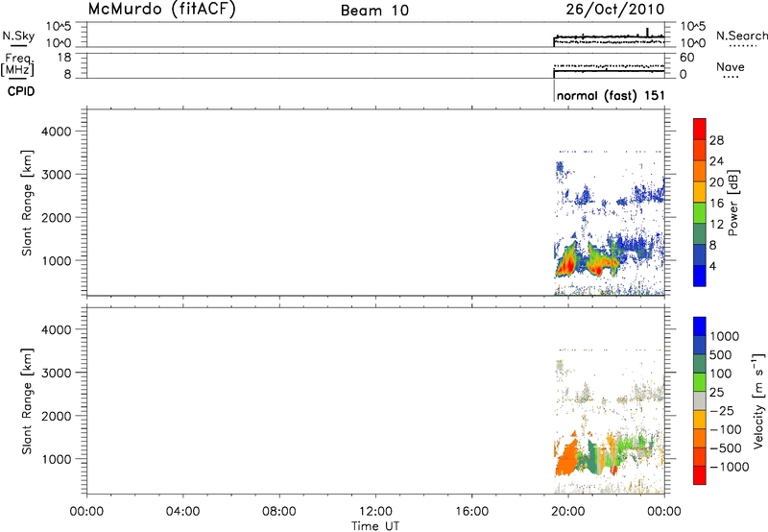The width and height of the screenshot is (768, 532).
Task: Click the red top of Power colorbar
Action: (700, 129)
